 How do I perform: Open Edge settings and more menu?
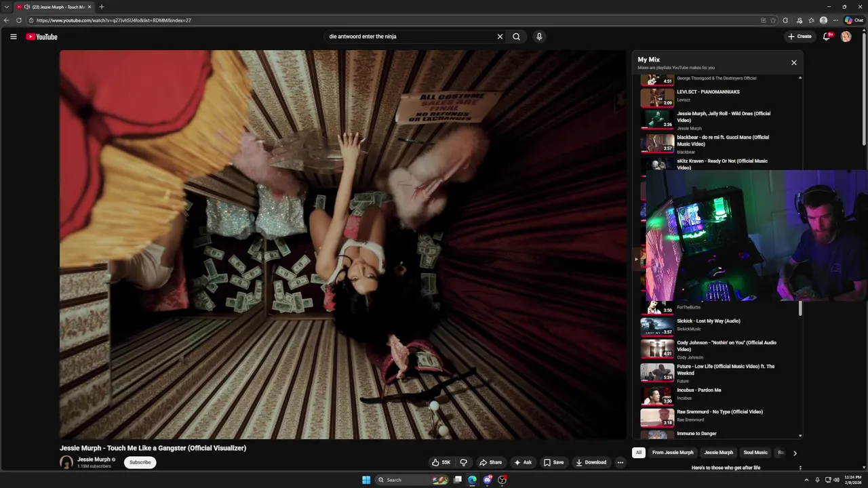(x=835, y=20)
